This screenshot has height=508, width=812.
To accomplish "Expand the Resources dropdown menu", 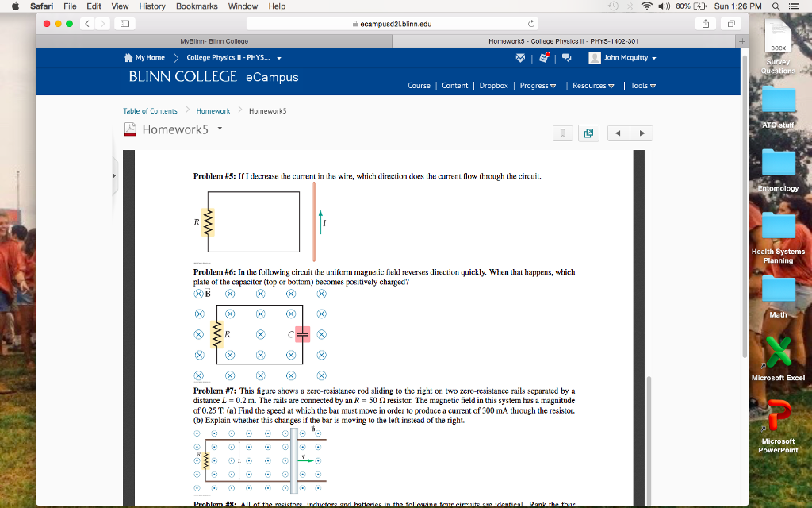I will click(611, 86).
